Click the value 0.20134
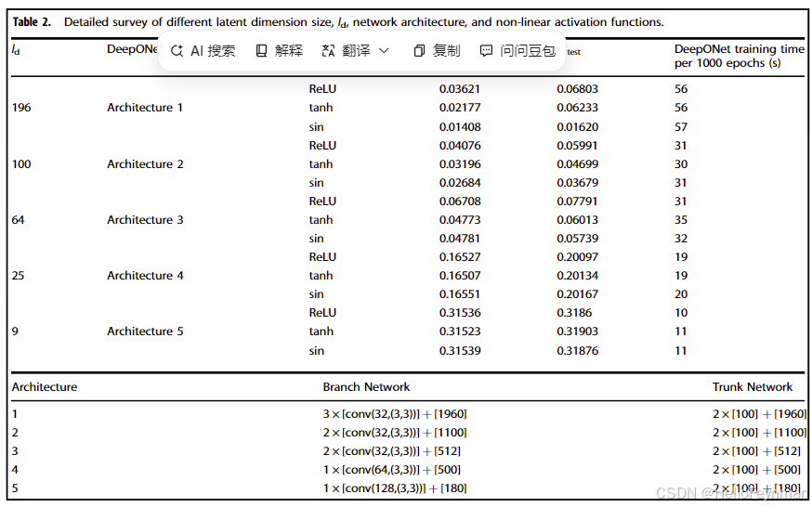812x507 pixels. (x=577, y=276)
